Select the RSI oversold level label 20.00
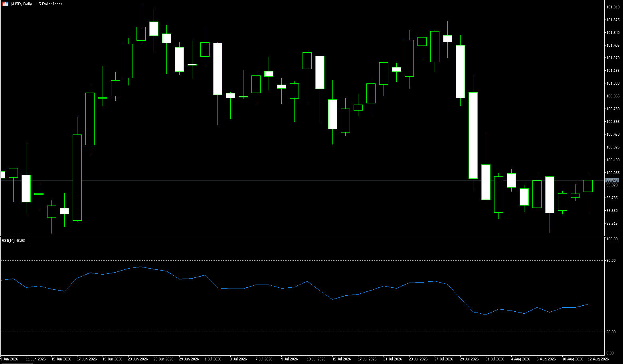 [611, 332]
